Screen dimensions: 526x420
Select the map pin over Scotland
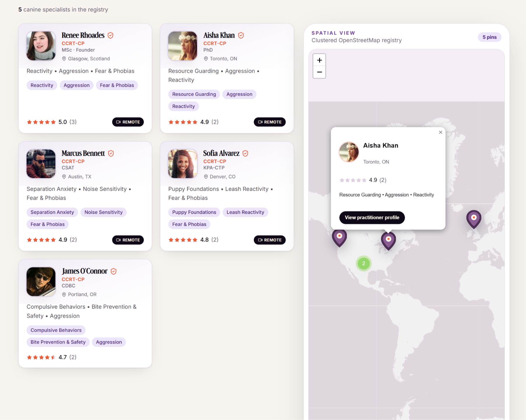[473, 219]
